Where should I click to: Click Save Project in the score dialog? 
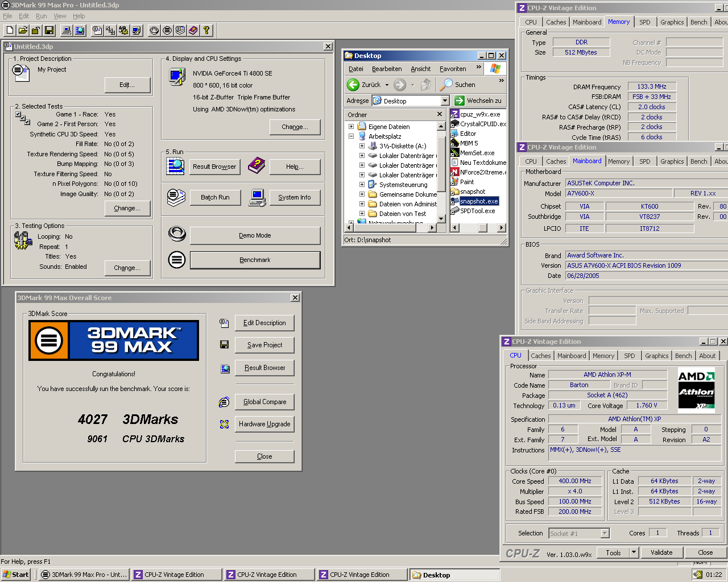(x=264, y=345)
